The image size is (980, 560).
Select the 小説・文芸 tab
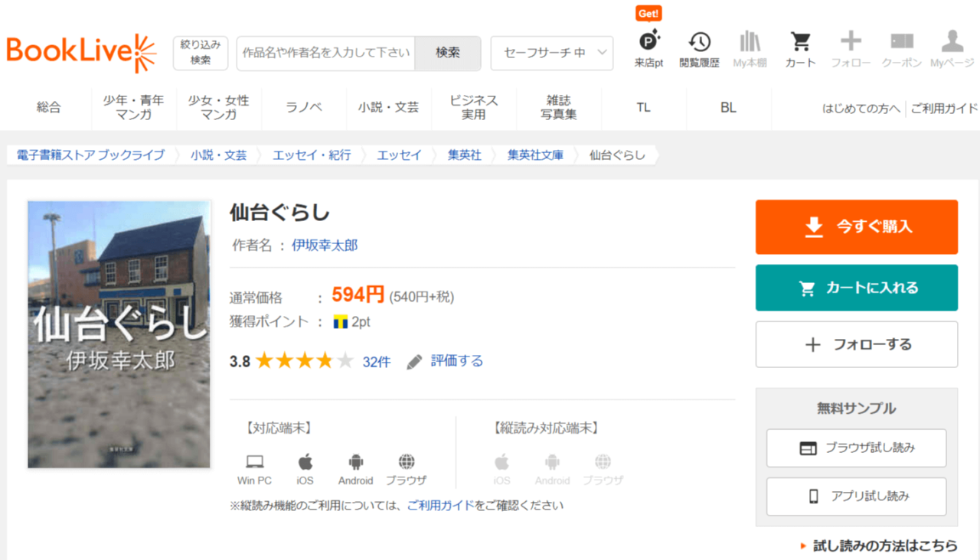click(389, 108)
